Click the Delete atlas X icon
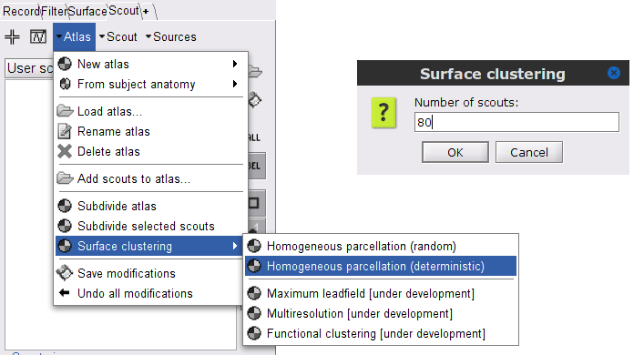This screenshot has width=644, height=355. click(x=65, y=151)
